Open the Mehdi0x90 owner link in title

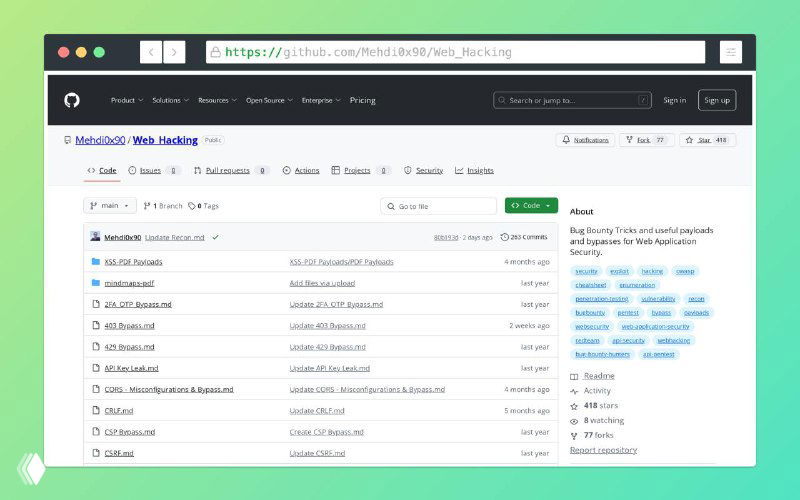pyautogui.click(x=100, y=140)
